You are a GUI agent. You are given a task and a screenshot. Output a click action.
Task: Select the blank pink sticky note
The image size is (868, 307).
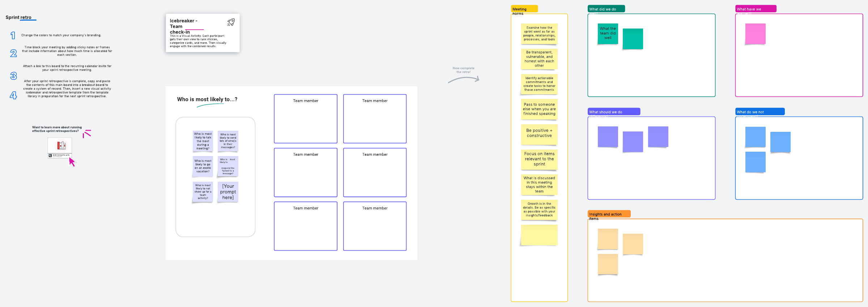coord(755,34)
